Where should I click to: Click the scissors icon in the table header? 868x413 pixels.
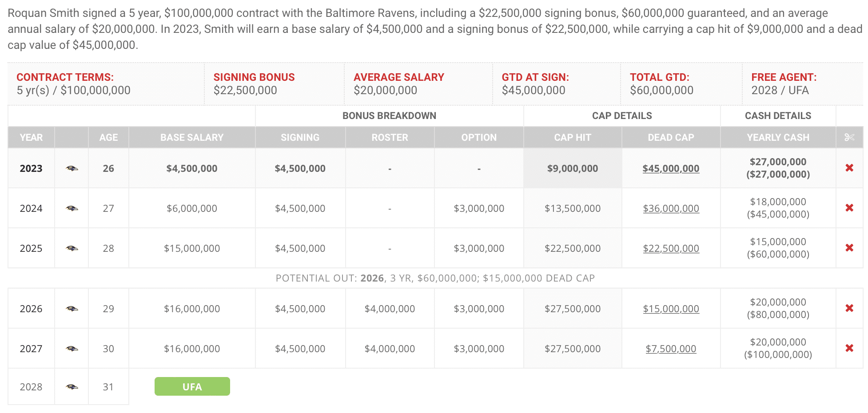849,137
